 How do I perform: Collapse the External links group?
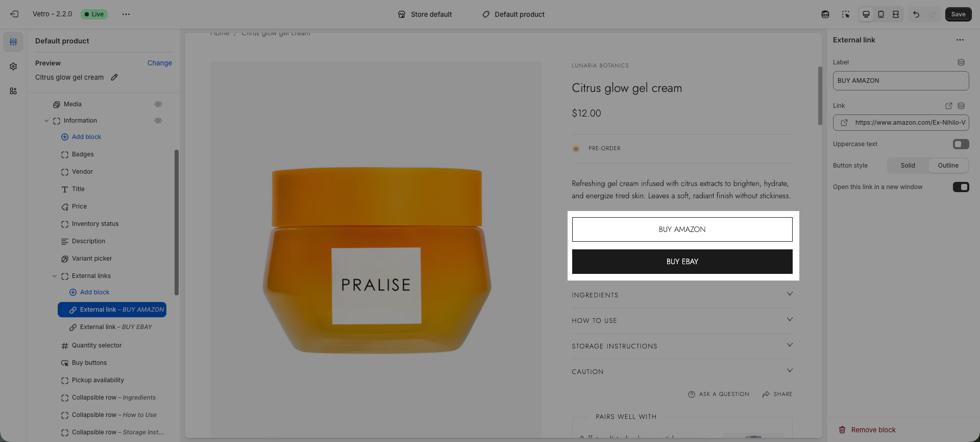pos(55,276)
